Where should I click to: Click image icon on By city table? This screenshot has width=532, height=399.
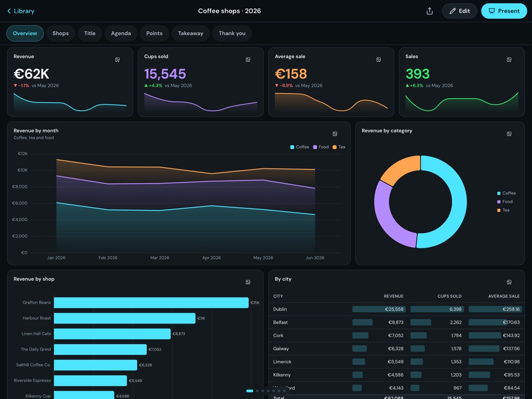coord(509,282)
